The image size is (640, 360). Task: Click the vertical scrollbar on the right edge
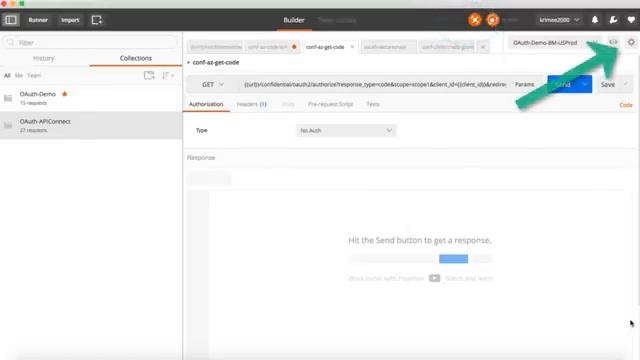point(638,180)
